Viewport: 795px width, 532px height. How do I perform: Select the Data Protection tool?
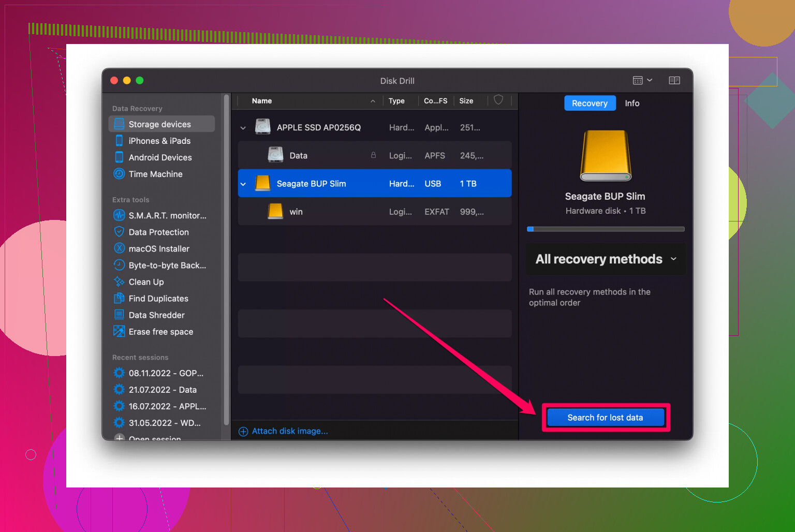tap(120, 232)
